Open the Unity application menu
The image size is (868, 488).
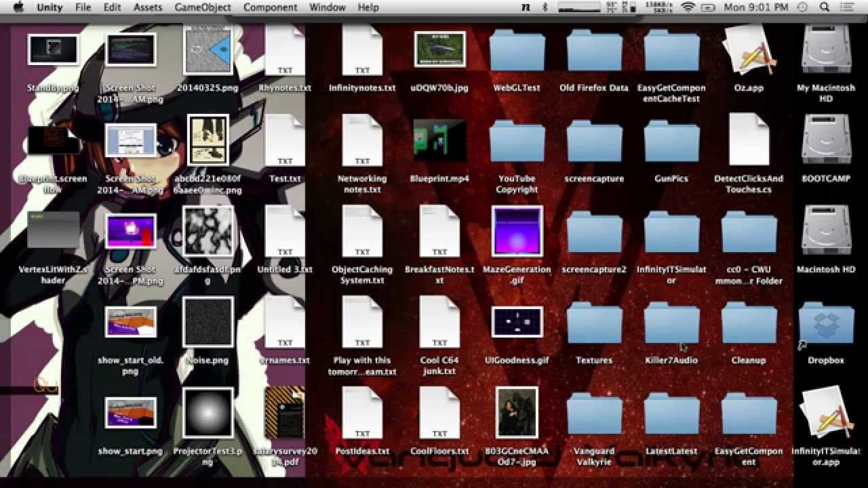click(x=49, y=7)
